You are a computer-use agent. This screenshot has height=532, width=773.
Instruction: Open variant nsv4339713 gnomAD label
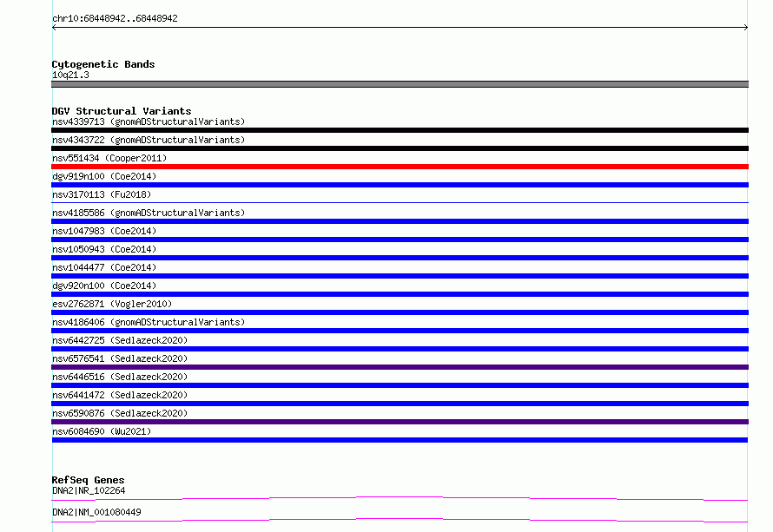click(x=149, y=122)
